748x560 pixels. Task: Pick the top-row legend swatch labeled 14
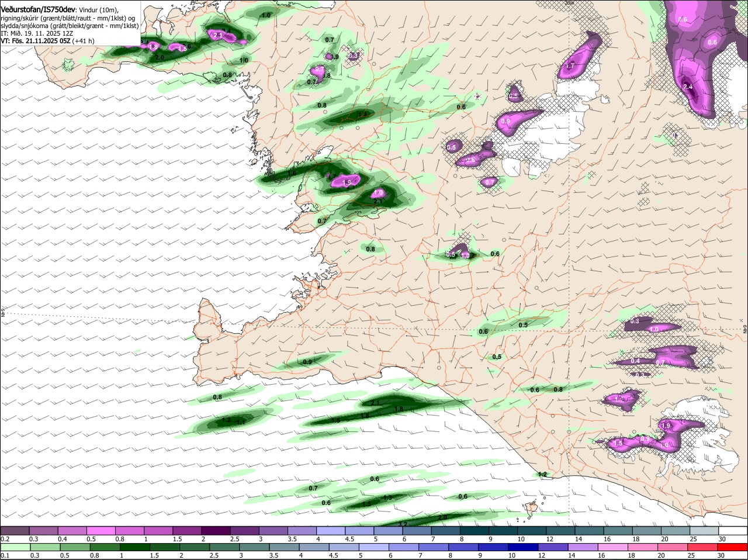(589, 530)
